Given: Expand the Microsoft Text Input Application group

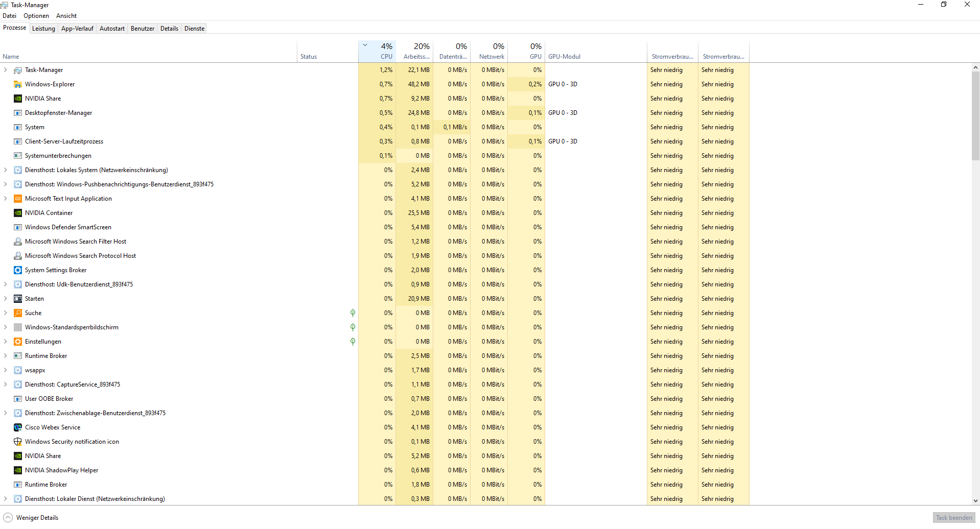Looking at the screenshot, I should pos(6,199).
